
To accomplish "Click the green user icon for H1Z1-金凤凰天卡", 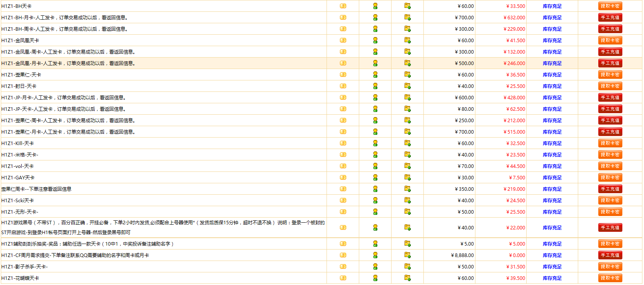I will (375, 40).
